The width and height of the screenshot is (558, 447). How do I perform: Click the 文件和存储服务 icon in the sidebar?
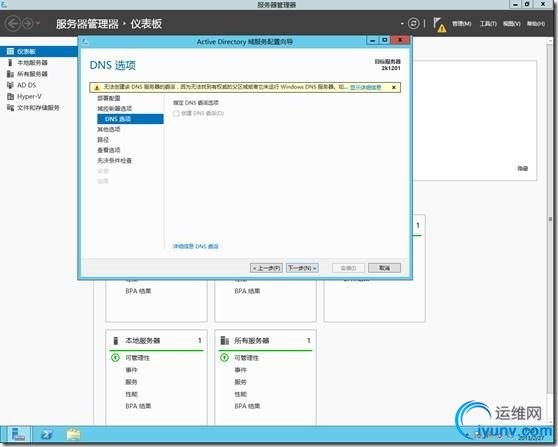10,107
